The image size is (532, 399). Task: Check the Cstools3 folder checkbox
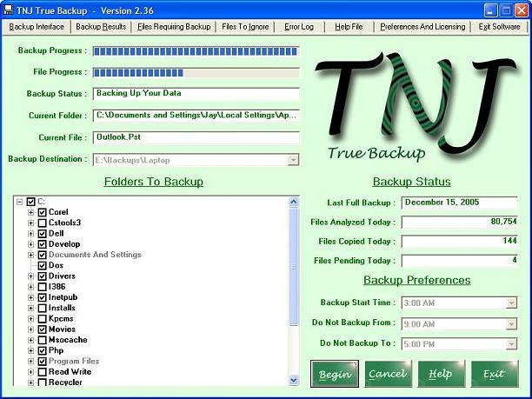(x=42, y=223)
